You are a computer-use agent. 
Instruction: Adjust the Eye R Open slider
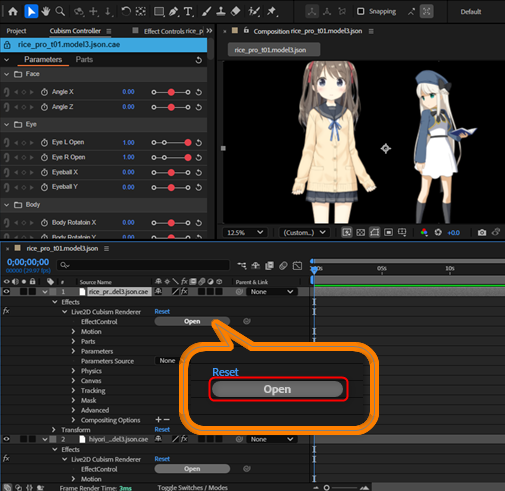tap(171, 157)
